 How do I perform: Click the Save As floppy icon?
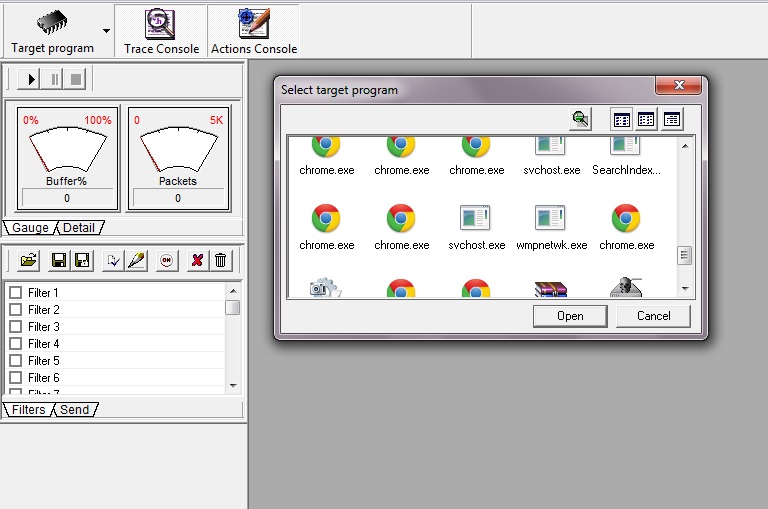tap(82, 261)
